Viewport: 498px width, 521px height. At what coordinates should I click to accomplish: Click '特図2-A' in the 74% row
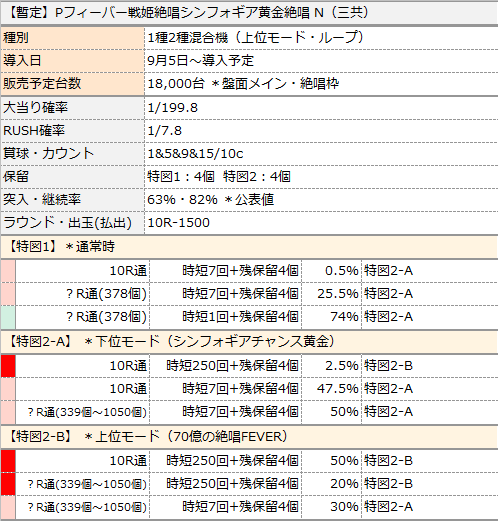tap(389, 317)
